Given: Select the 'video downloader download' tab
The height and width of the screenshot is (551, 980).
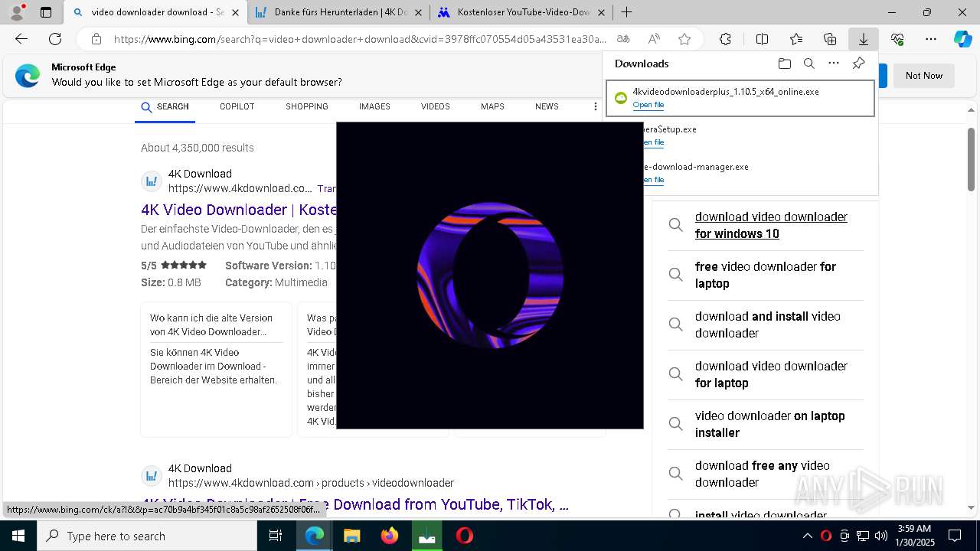Looking at the screenshot, I should (x=155, y=12).
